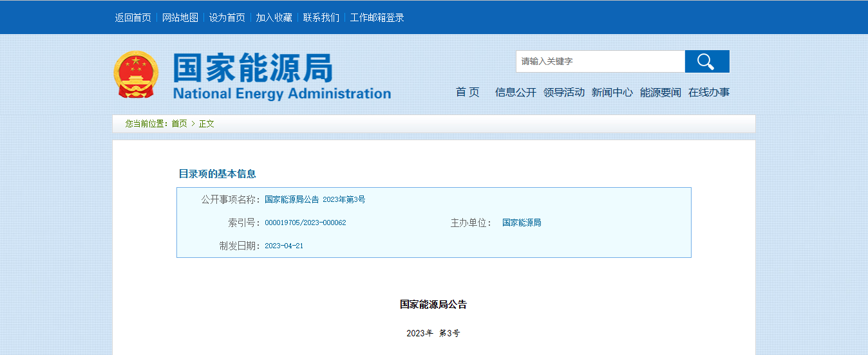Click the 正文 breadcrumb item
This screenshot has width=868, height=355.
point(206,123)
